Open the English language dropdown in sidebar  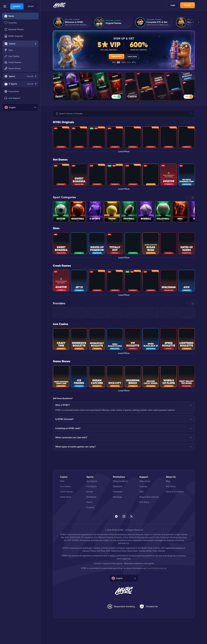(x=20, y=108)
